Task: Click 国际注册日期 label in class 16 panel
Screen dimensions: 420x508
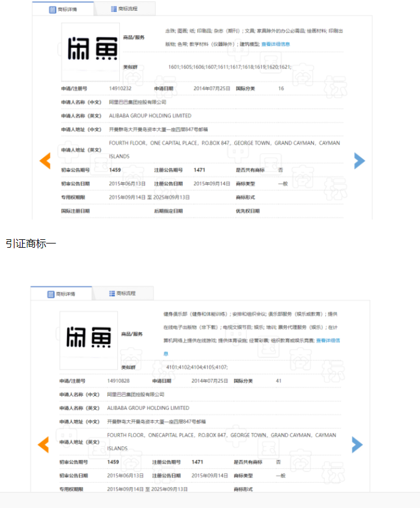Action: click(75, 211)
